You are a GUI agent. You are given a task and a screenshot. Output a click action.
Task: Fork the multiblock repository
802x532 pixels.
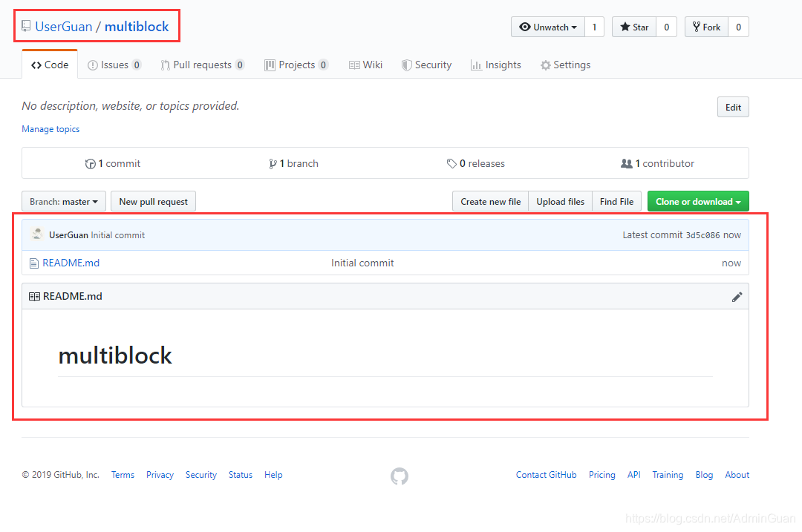coord(706,27)
